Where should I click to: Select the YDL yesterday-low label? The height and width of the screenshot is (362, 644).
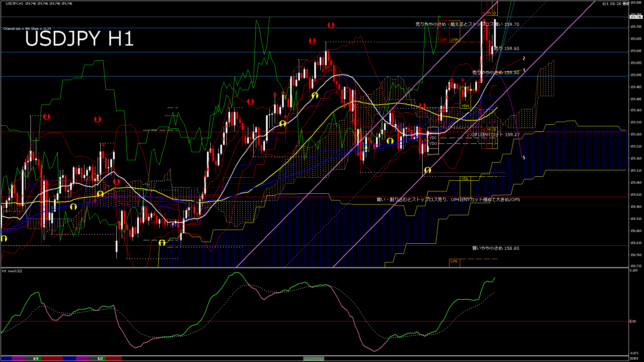pyautogui.click(x=465, y=179)
